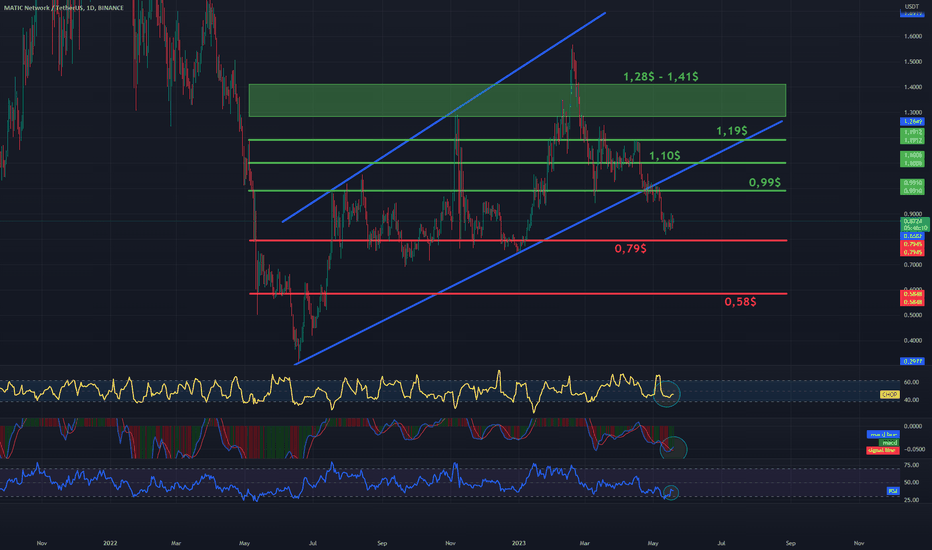The image size is (932, 550).
Task: Click the 0.5000 price axis label
Action: [912, 315]
